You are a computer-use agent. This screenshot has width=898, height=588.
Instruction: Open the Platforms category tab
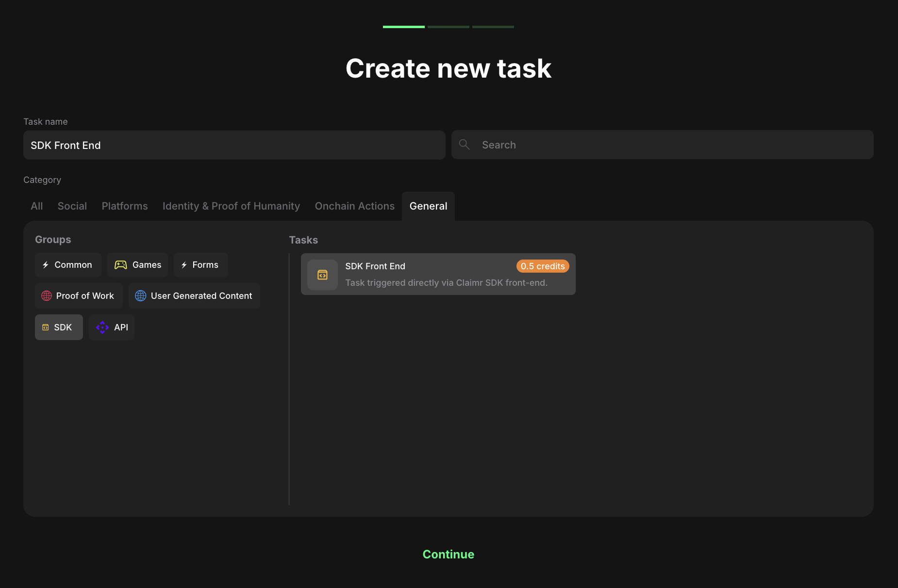coord(125,206)
